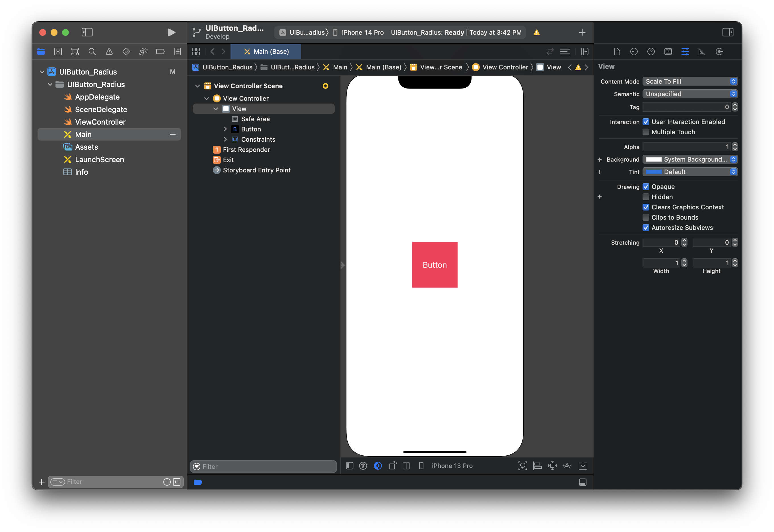Click the iPhone 13 Pro device selector
This screenshot has width=774, height=532.
coord(452,466)
